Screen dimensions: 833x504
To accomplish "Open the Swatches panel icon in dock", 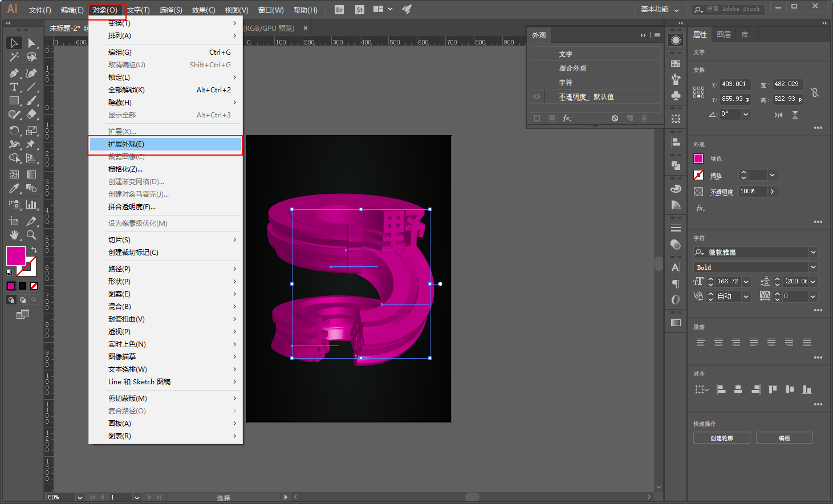I will click(676, 63).
